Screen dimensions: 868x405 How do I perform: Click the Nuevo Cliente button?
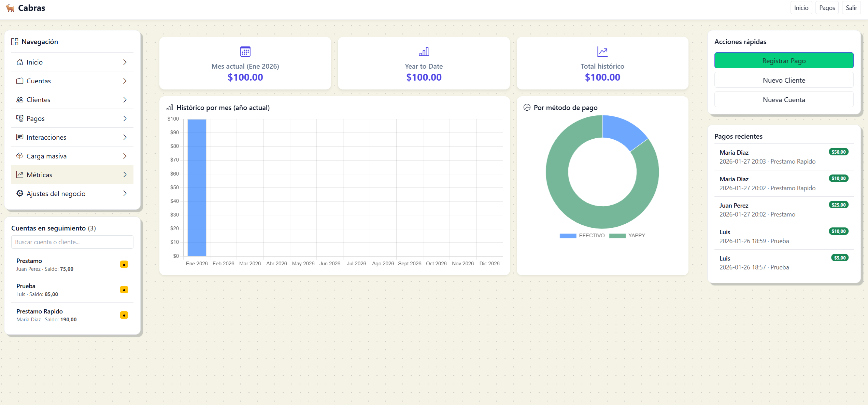pos(784,80)
